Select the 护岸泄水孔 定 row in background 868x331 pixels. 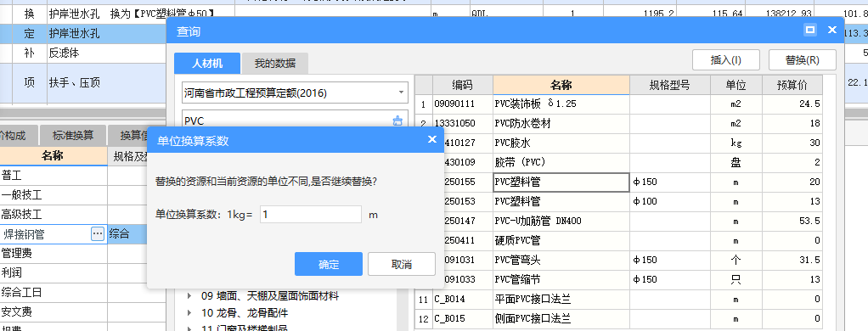(83, 34)
